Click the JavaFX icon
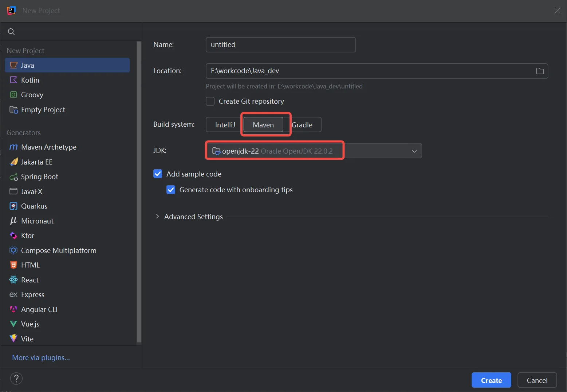Viewport: 567px width, 392px height. (13, 191)
